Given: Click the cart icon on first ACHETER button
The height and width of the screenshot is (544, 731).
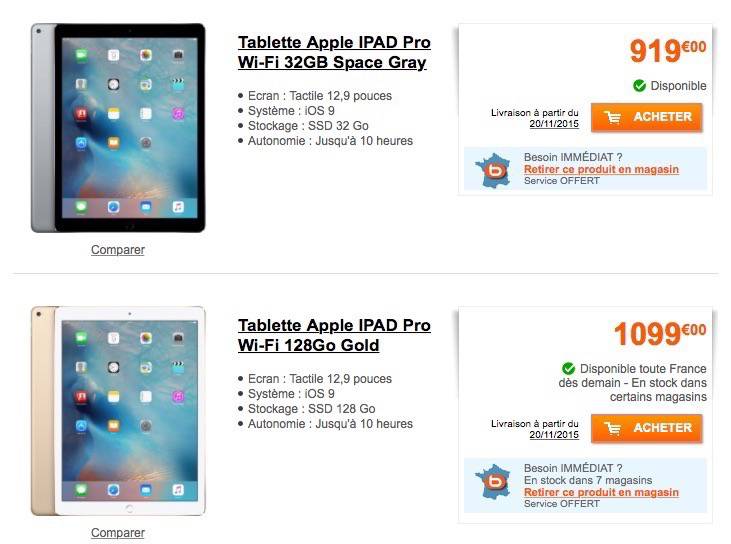Looking at the screenshot, I should point(613,117).
